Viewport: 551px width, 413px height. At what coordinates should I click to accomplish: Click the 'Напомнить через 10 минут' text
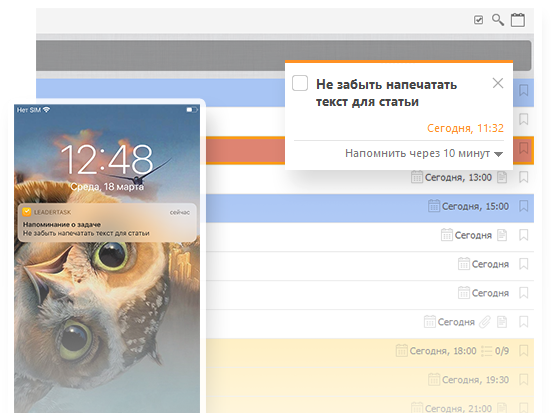(417, 153)
